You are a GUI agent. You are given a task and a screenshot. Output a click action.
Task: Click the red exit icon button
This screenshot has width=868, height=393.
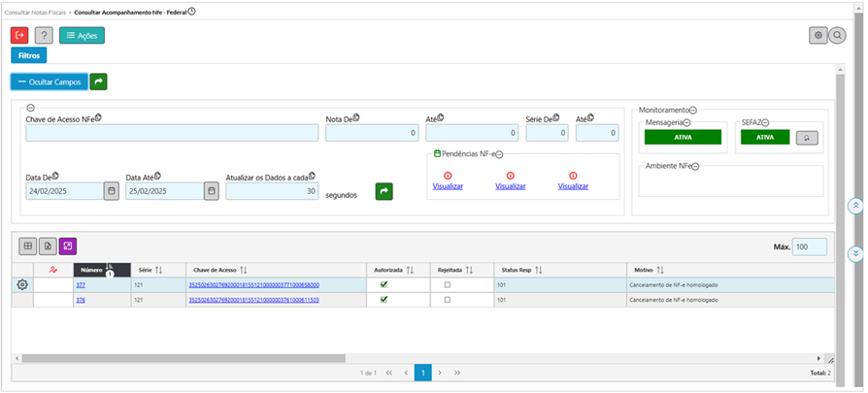pos(19,35)
